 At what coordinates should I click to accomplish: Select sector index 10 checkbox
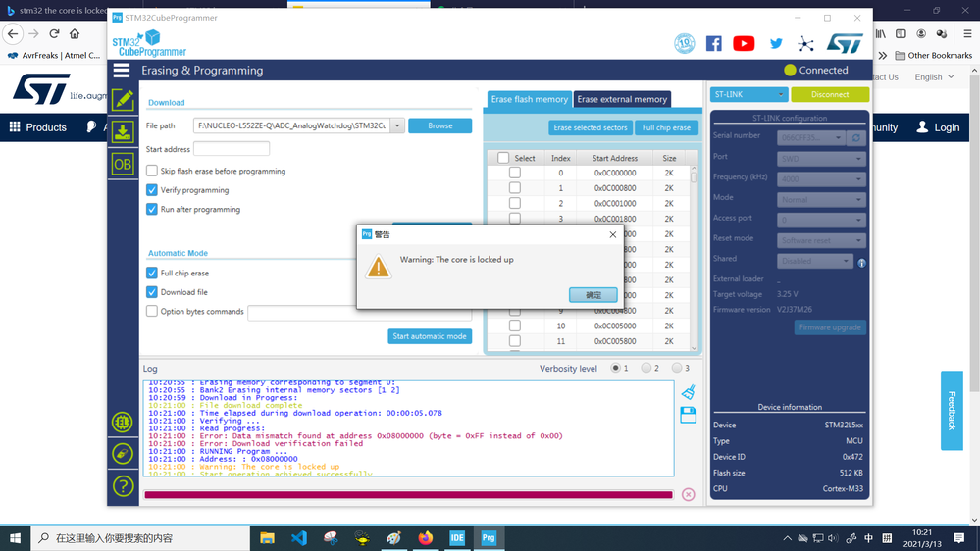click(x=514, y=326)
